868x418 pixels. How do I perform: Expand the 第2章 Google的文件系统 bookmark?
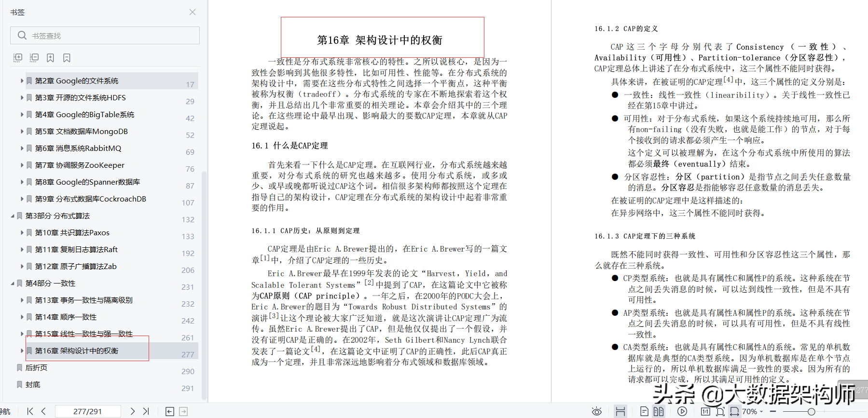click(22, 81)
